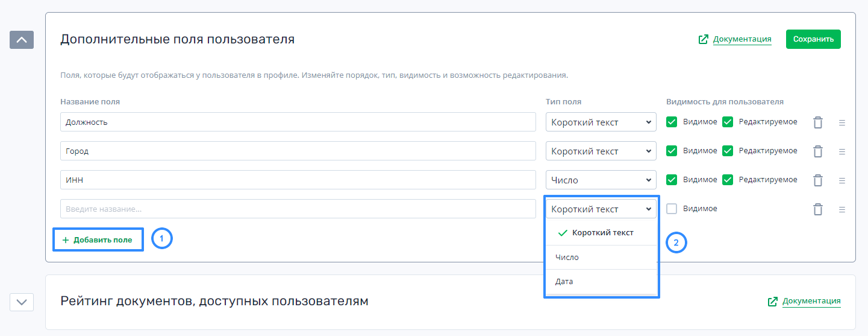This screenshot has height=336, width=868.
Task: Grab the reorder handle of Должность row
Action: click(x=842, y=122)
